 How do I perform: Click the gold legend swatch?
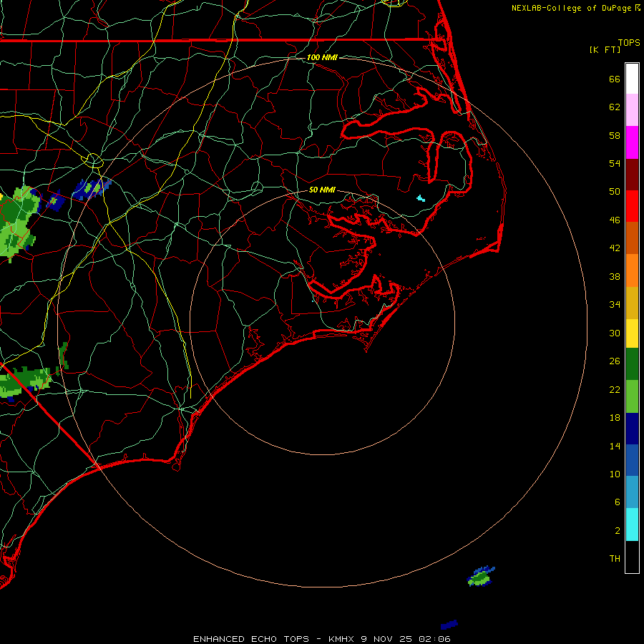tap(632, 303)
